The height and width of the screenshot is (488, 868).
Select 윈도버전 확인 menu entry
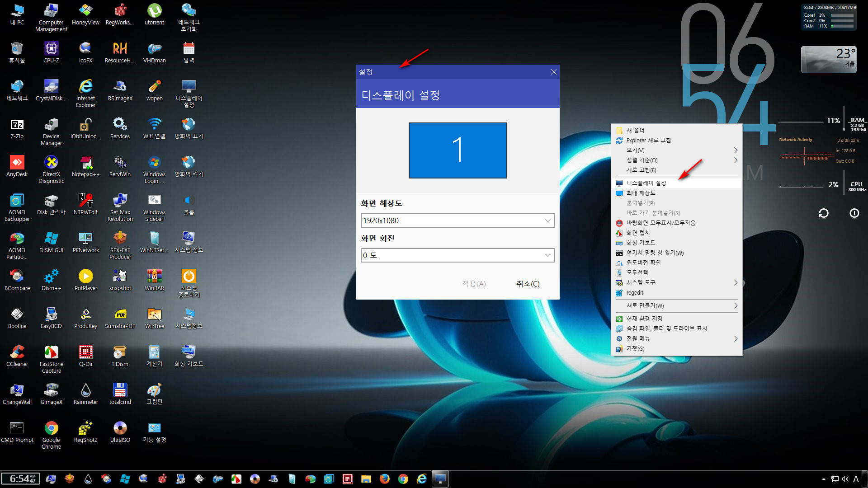pos(676,263)
